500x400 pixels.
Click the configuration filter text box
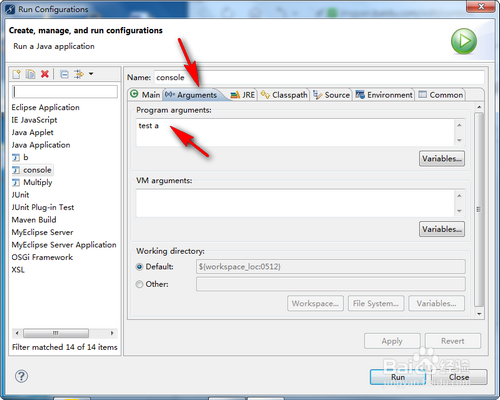[65, 92]
